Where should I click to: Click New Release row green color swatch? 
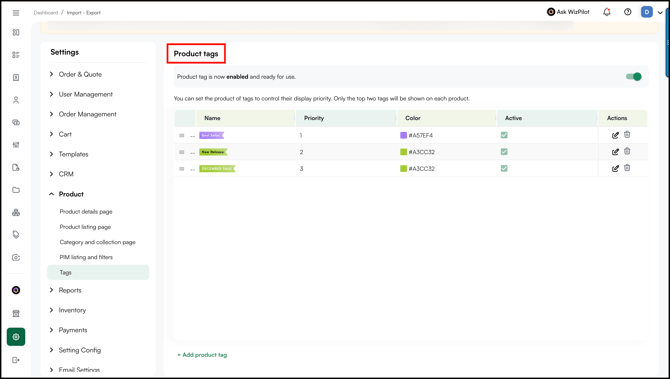[403, 152]
